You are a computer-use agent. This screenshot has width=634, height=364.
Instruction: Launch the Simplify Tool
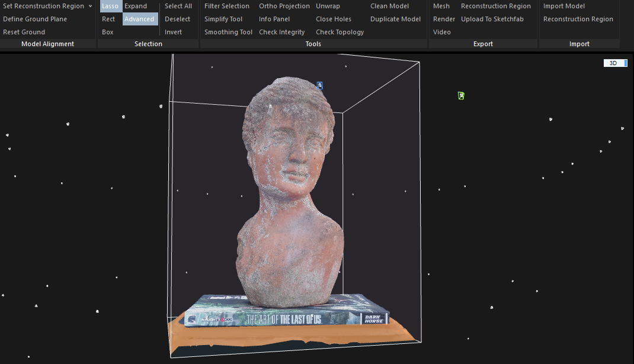tap(223, 18)
